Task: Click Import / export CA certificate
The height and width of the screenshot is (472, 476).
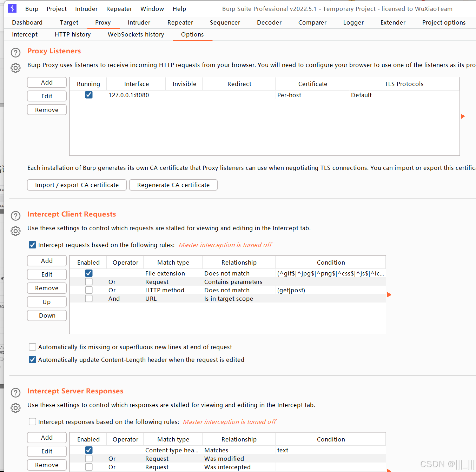Action: coord(77,185)
